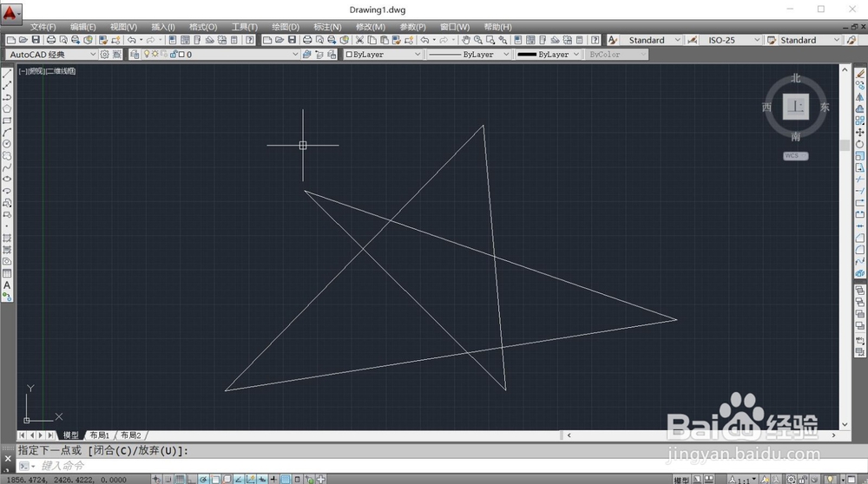
Task: Select the Mirror modify tool
Action: tap(859, 97)
